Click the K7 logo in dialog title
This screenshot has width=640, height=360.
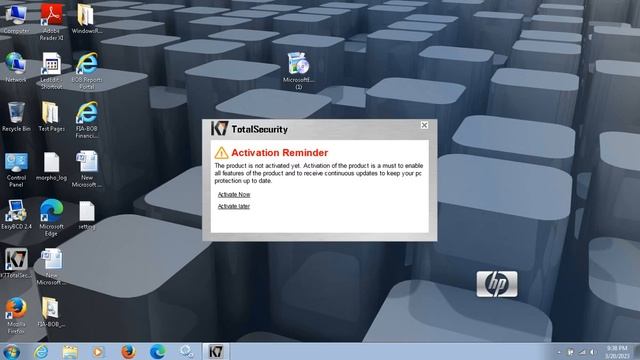coord(219,128)
